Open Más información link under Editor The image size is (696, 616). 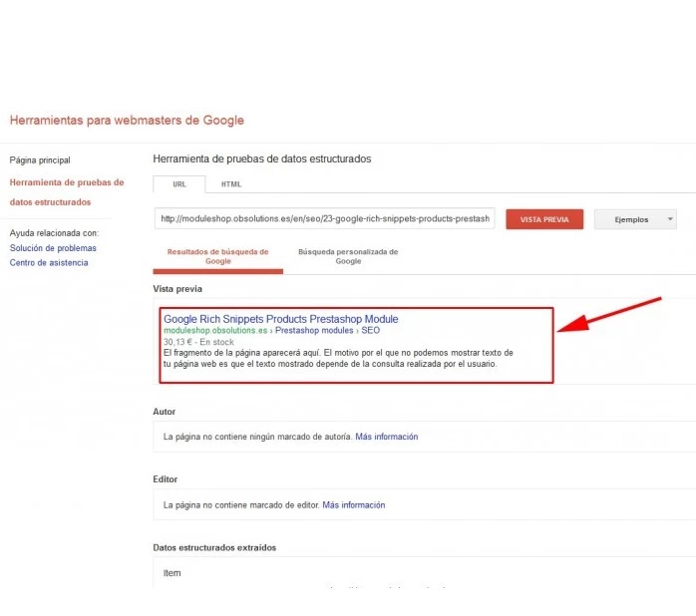coord(354,505)
